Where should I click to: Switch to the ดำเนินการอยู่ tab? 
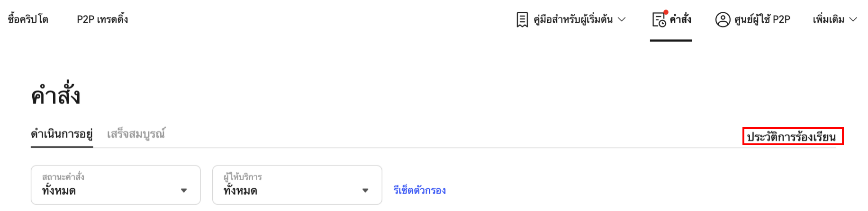(x=62, y=134)
